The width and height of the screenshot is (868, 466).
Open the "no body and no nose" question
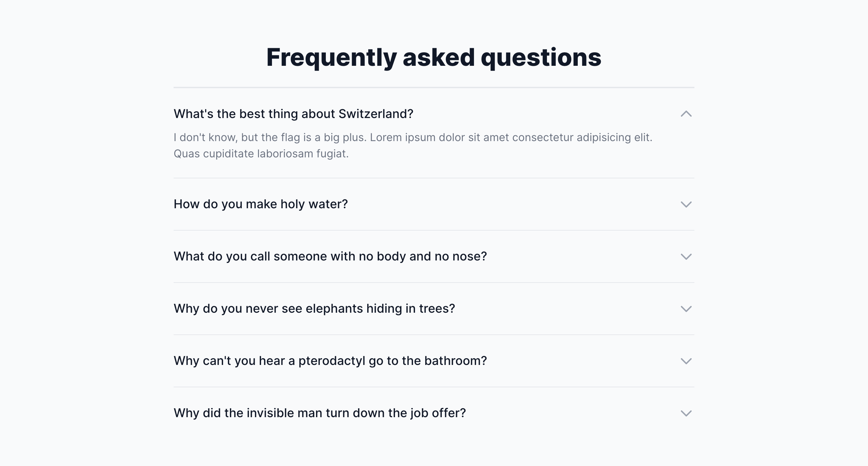(x=330, y=256)
